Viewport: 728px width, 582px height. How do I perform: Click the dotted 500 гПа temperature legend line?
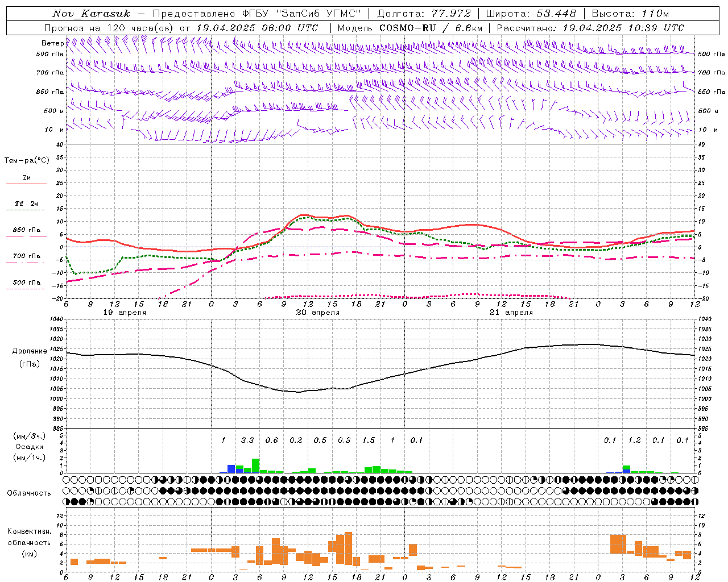click(x=26, y=289)
